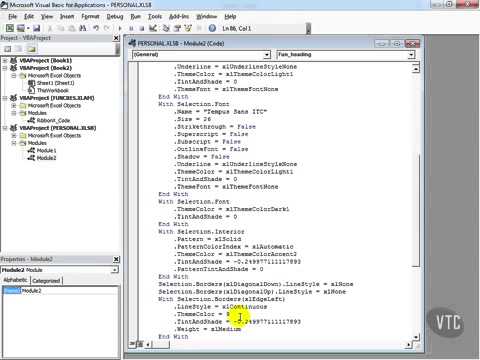Screen dimensions: 480x360
Task: Select Module2 in project tree
Action: pyautogui.click(x=46, y=158)
